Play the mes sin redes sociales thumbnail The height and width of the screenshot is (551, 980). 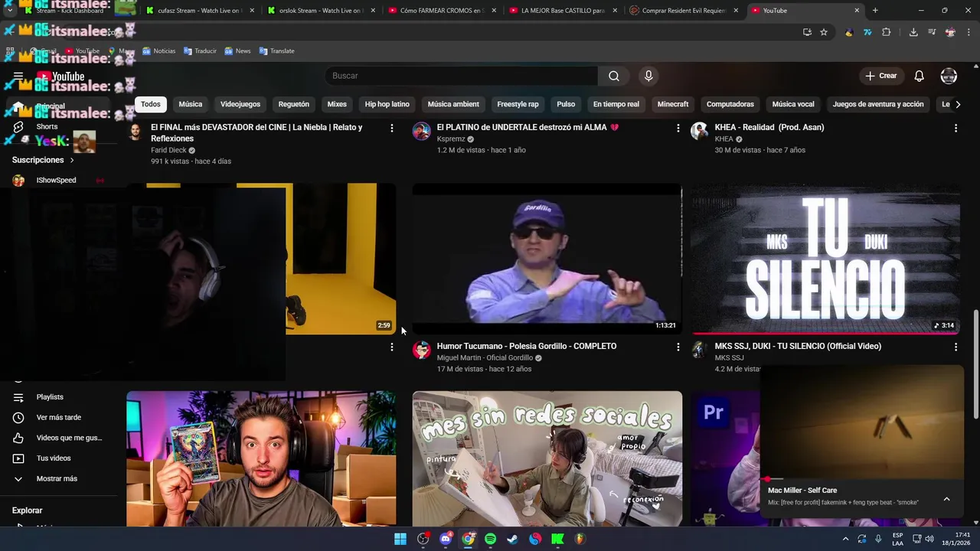[x=547, y=459]
